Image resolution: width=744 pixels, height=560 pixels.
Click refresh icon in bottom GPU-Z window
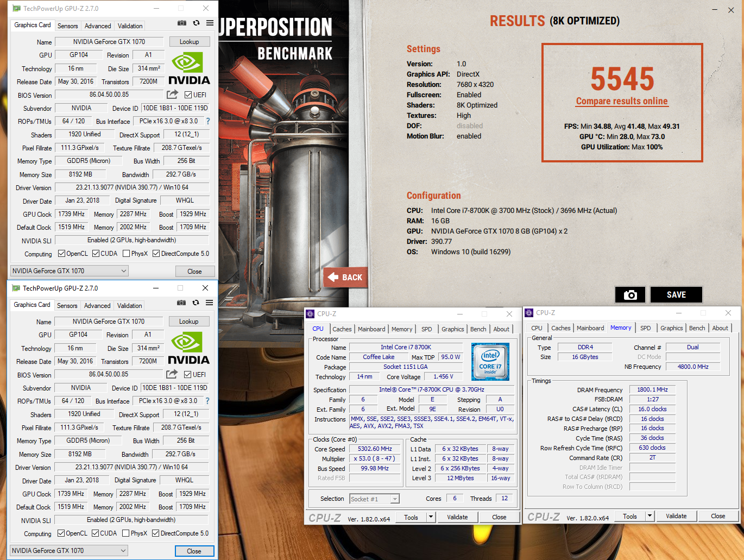196,303
